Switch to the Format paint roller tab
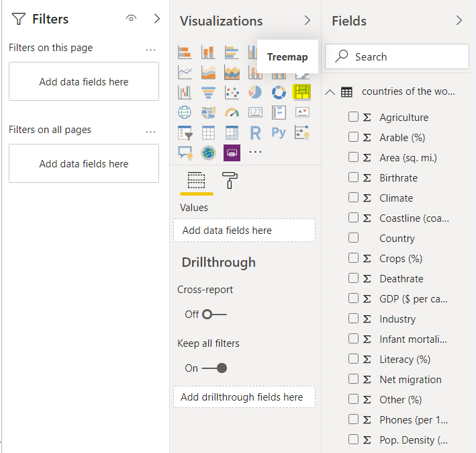This screenshot has height=453, width=476. 230,180
